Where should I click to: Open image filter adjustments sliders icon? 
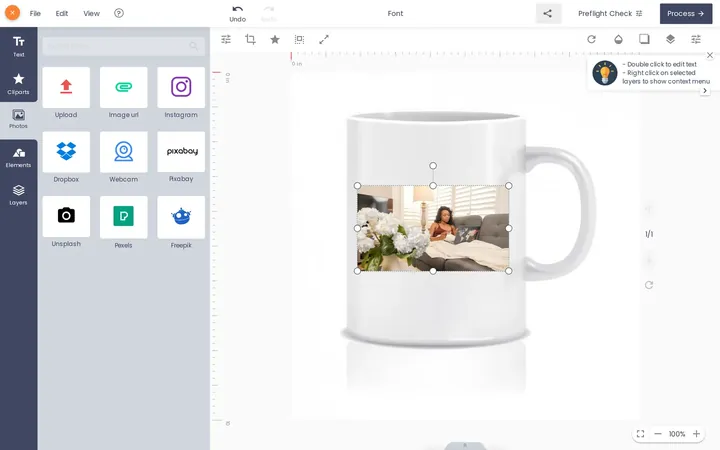[x=226, y=39]
